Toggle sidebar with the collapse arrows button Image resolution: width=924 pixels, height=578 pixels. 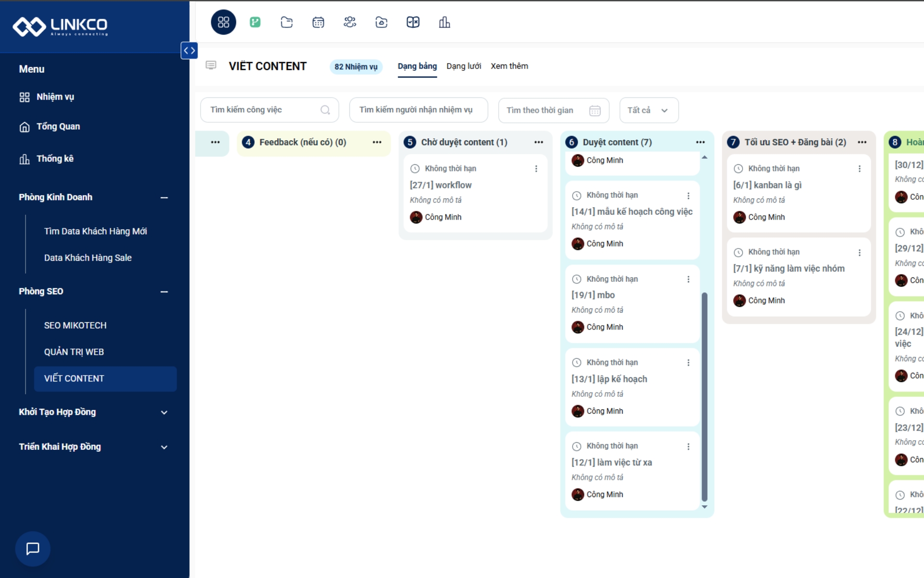(x=189, y=50)
